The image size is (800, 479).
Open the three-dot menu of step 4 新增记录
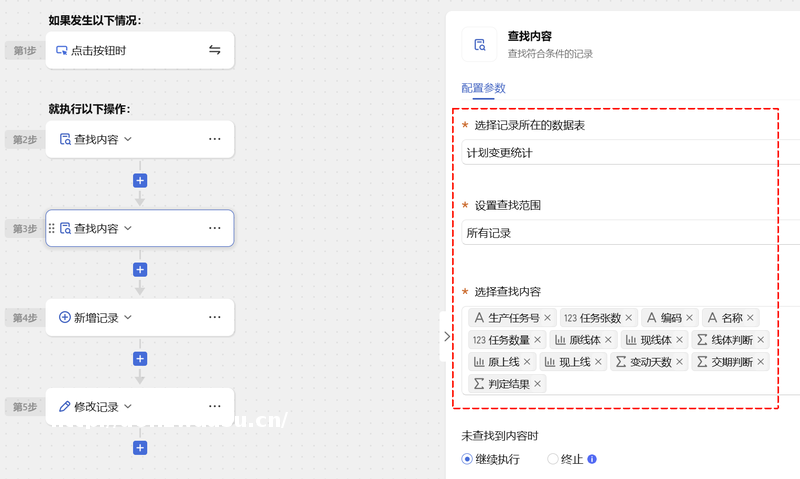214,317
